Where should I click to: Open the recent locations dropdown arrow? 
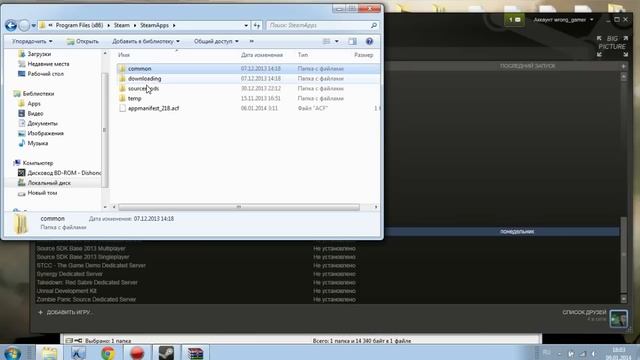click(x=33, y=26)
